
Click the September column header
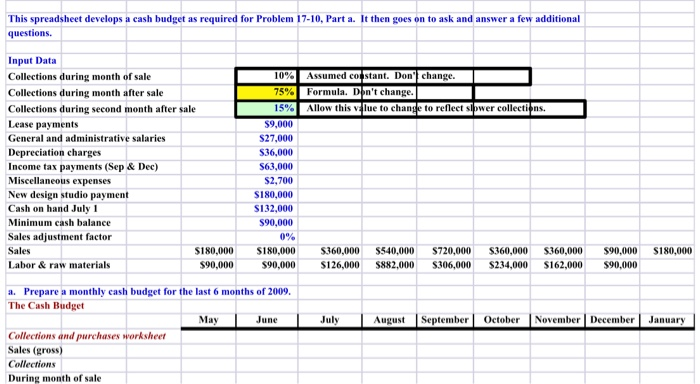(445, 320)
